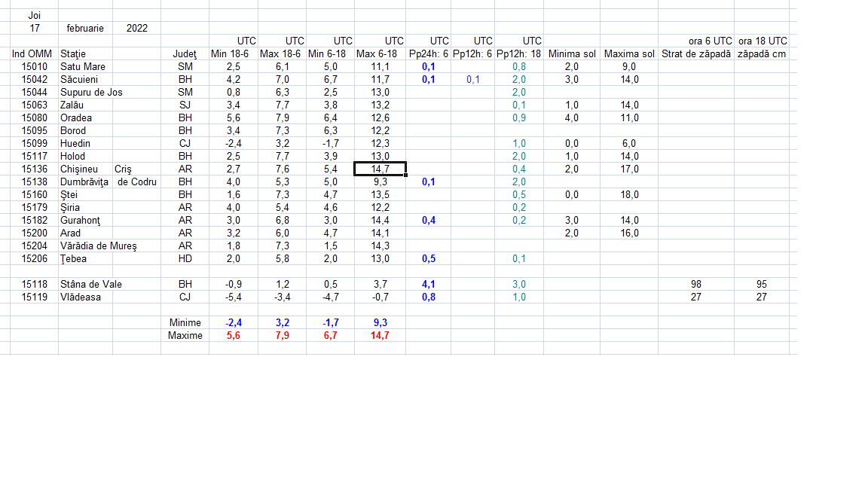The image size is (868, 488).
Task: Click the Gurahonț station cell
Action: tap(81, 220)
